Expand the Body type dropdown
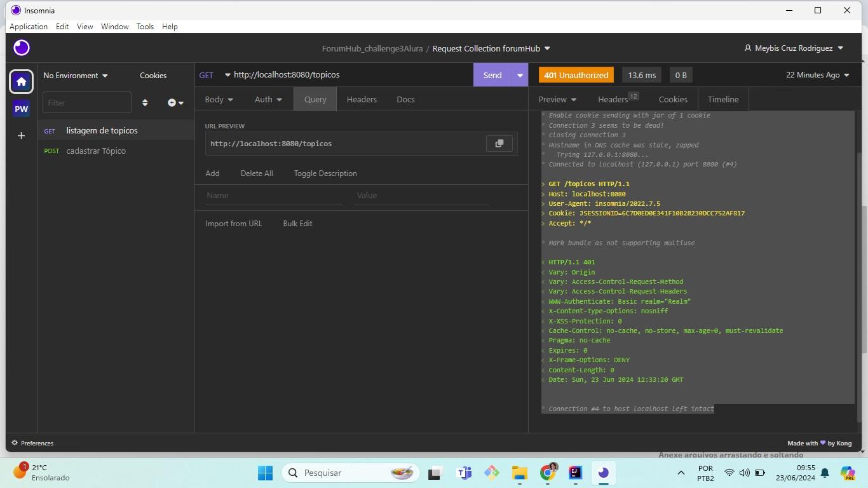Viewport: 868px width, 488px height. pos(219,99)
